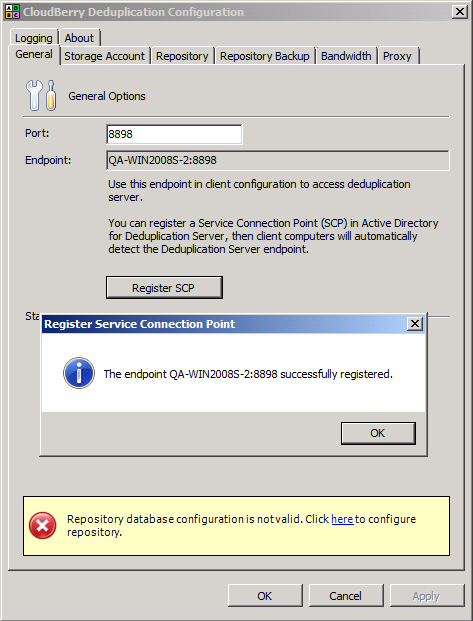Click the General Options wrench and screwdriver icon
Image resolution: width=473 pixels, height=621 pixels.
coord(41,95)
